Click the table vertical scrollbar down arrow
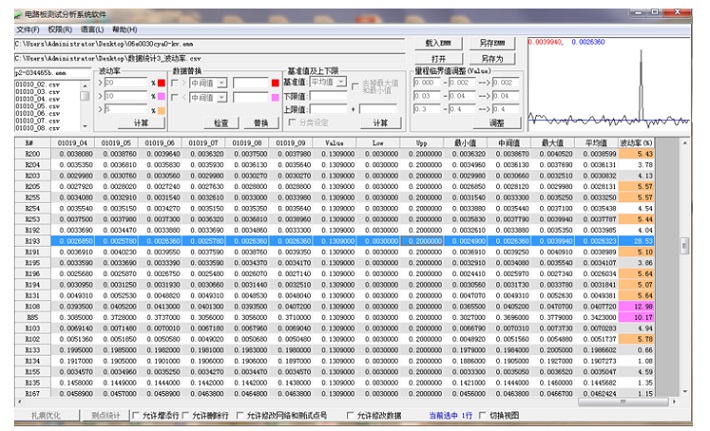The image size is (710, 431). pyautogui.click(x=685, y=392)
